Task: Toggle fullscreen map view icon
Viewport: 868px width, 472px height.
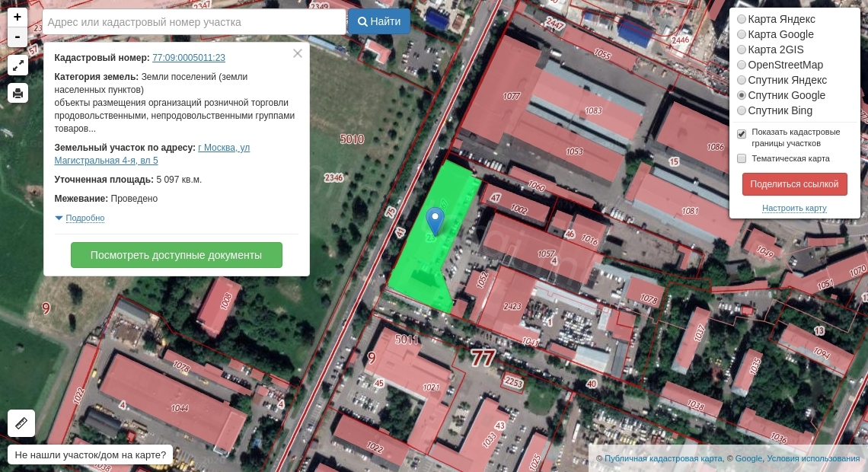Action: pos(18,65)
